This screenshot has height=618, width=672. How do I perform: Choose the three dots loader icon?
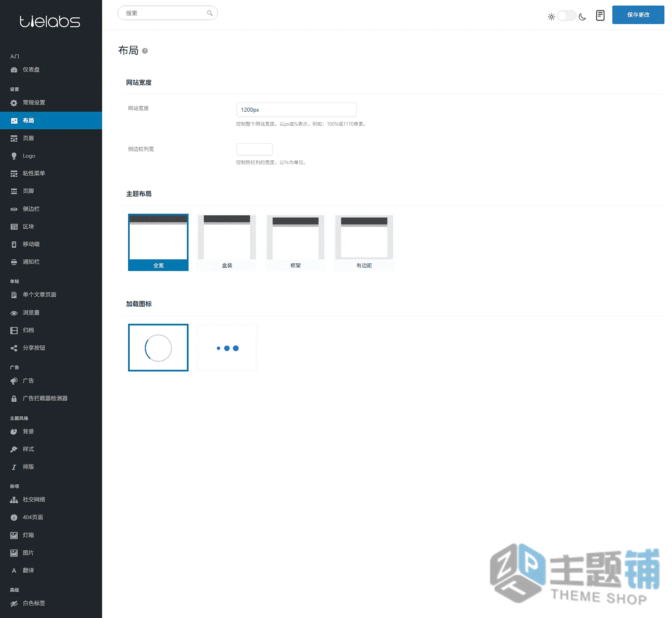click(x=227, y=347)
